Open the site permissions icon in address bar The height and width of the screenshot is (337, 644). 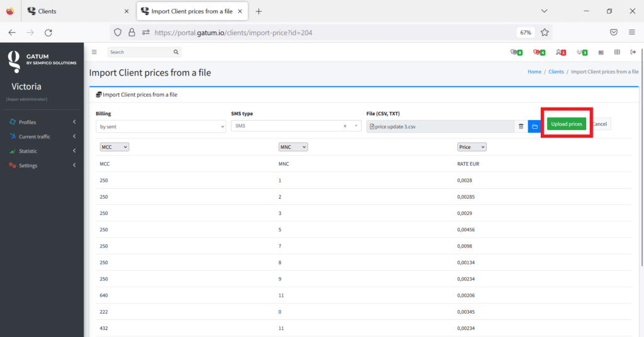pyautogui.click(x=146, y=33)
